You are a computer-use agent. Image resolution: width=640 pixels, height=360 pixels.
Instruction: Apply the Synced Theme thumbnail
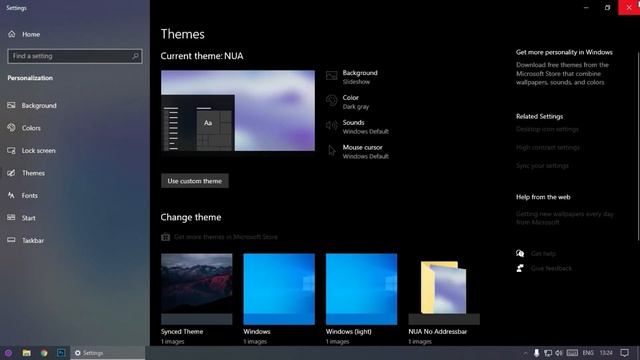(x=196, y=289)
